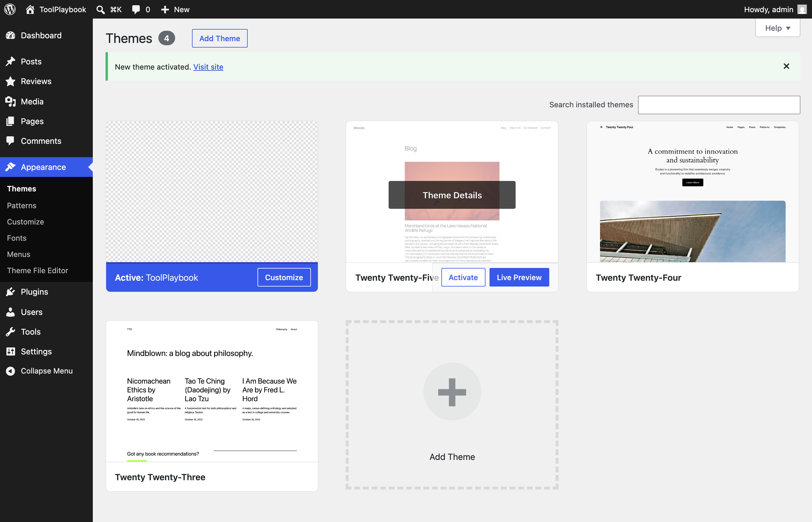812x522 pixels.
Task: Click the Twenty Twenty-Five theme name
Action: [x=397, y=278]
